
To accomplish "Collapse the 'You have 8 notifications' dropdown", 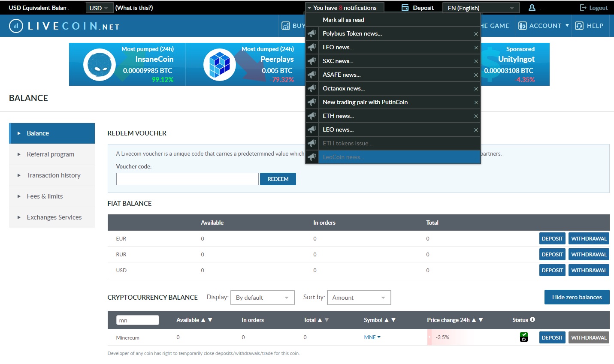I will coord(345,8).
